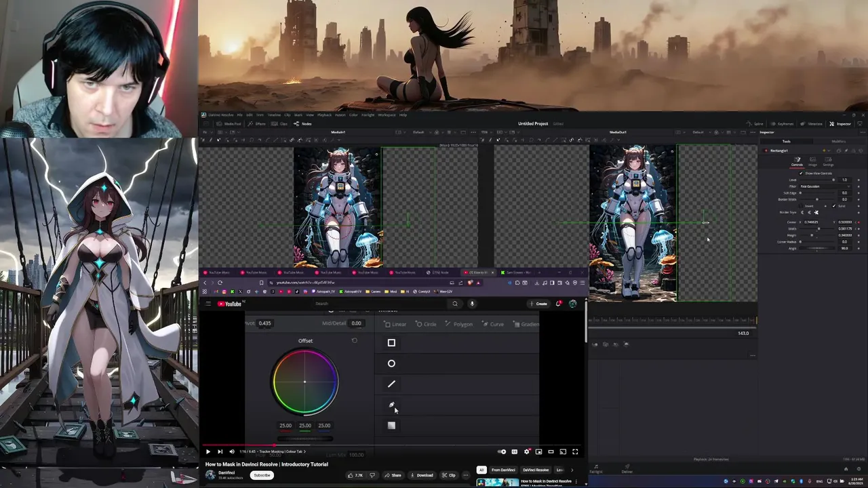Check the Invert checkbox
This screenshot has height=488, width=868.
(802, 206)
